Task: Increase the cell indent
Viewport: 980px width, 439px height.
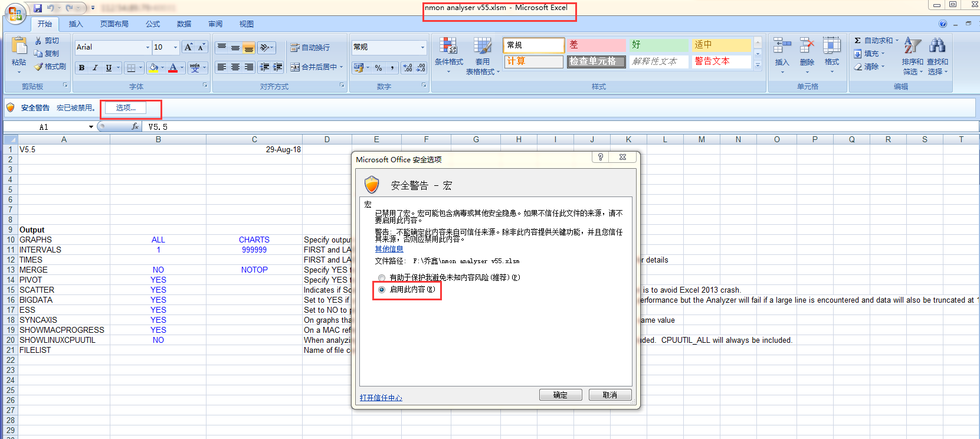Action: pyautogui.click(x=278, y=67)
